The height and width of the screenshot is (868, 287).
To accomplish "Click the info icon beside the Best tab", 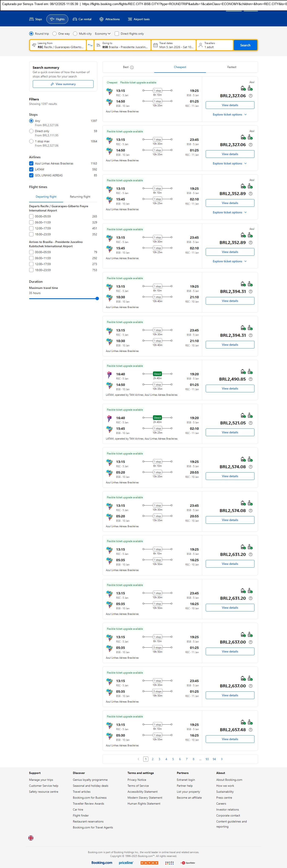I will click(132, 67).
